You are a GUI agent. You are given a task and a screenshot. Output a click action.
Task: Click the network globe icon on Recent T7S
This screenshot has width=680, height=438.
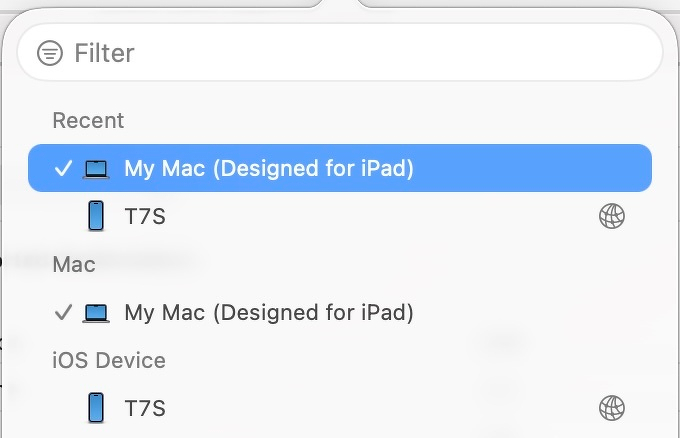point(612,216)
